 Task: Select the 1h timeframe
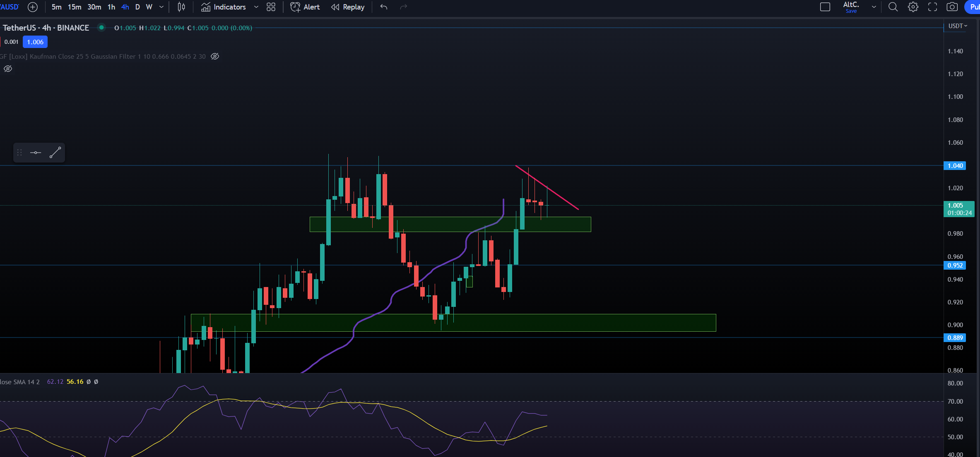111,7
